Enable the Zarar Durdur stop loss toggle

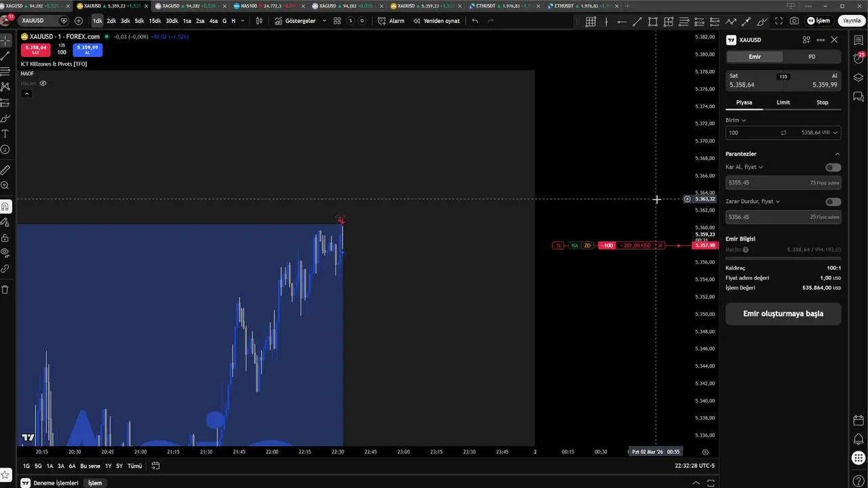(x=833, y=202)
